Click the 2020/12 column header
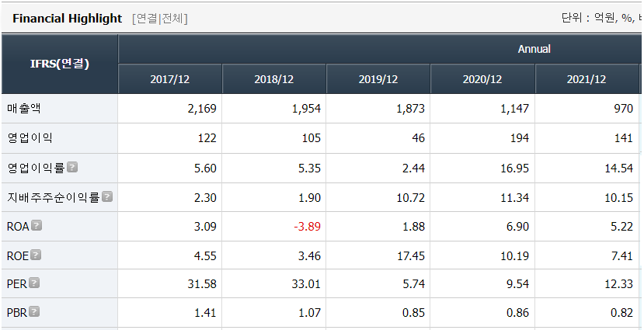This screenshot has height=330, width=644. 482,78
